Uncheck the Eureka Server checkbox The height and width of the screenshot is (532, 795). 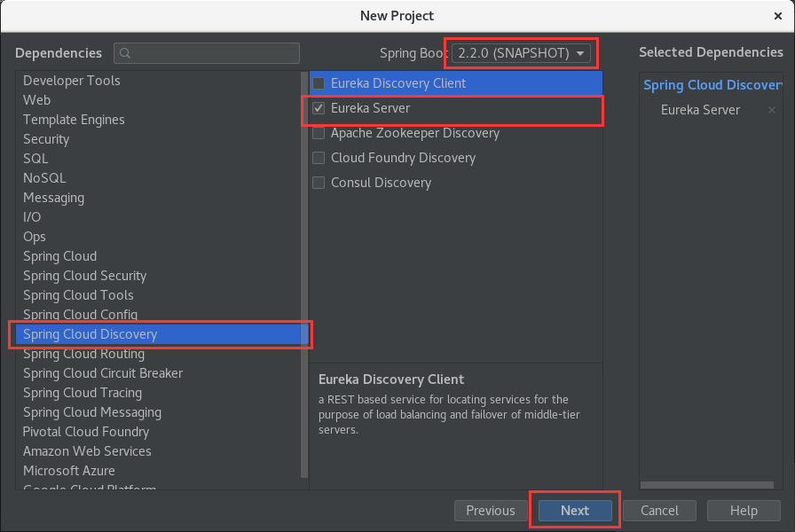[x=319, y=108]
